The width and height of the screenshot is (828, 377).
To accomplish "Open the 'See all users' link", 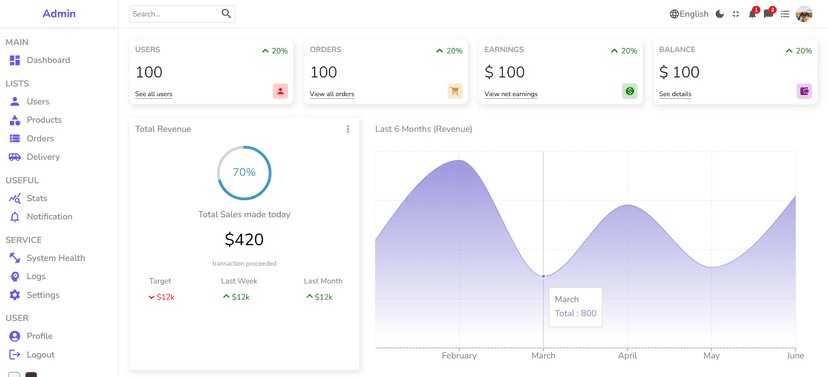I will pos(154,94).
